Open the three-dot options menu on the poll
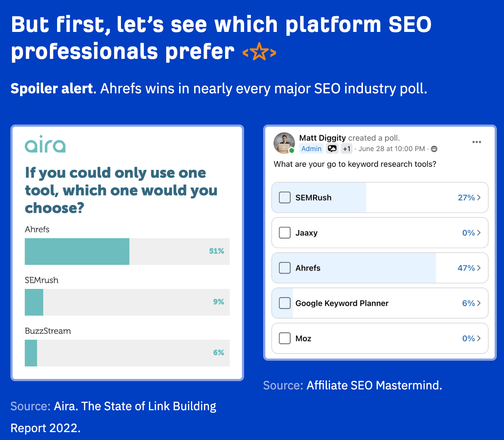504x440 pixels. tap(477, 142)
